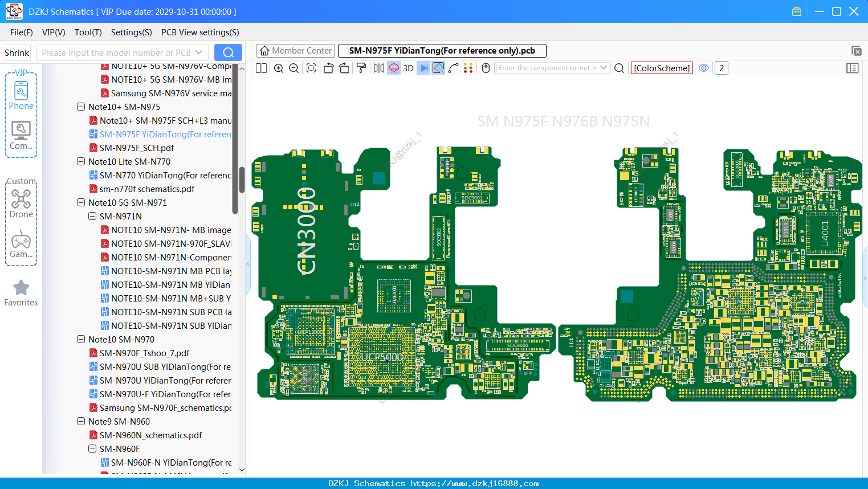
Task: Collapse the Note9 SM-N960 folder
Action: point(81,421)
